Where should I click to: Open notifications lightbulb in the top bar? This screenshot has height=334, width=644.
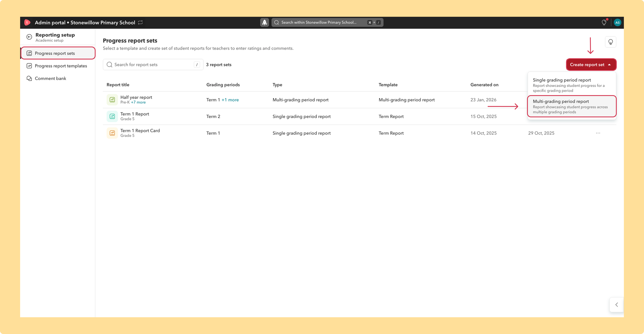(x=604, y=23)
